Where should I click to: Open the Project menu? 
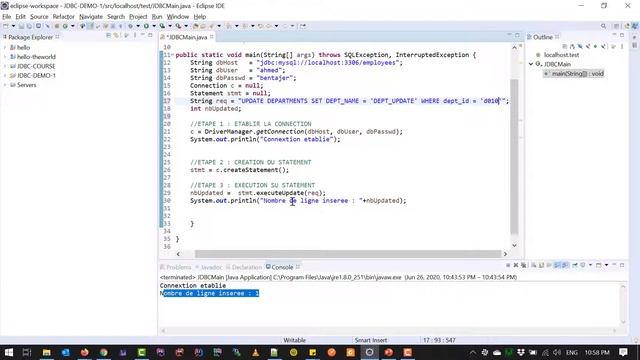(138, 17)
